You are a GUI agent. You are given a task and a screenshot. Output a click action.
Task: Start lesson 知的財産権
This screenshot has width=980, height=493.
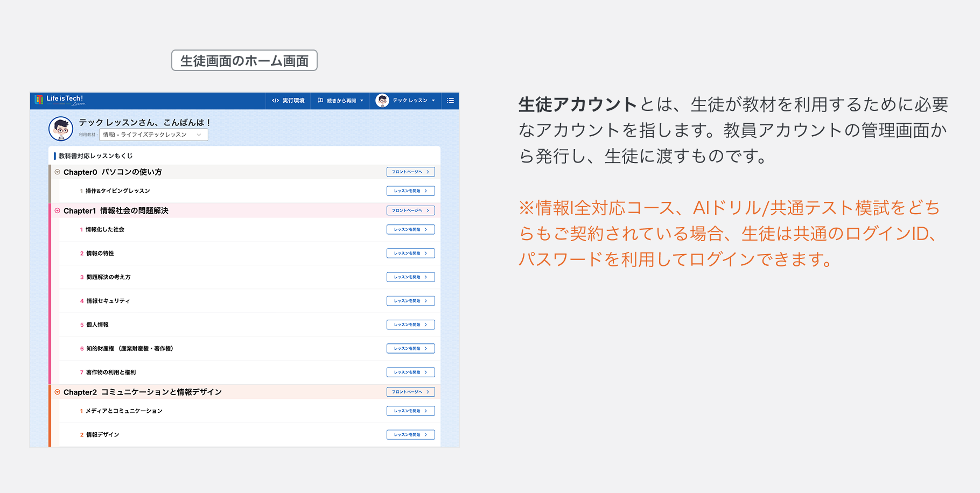410,349
